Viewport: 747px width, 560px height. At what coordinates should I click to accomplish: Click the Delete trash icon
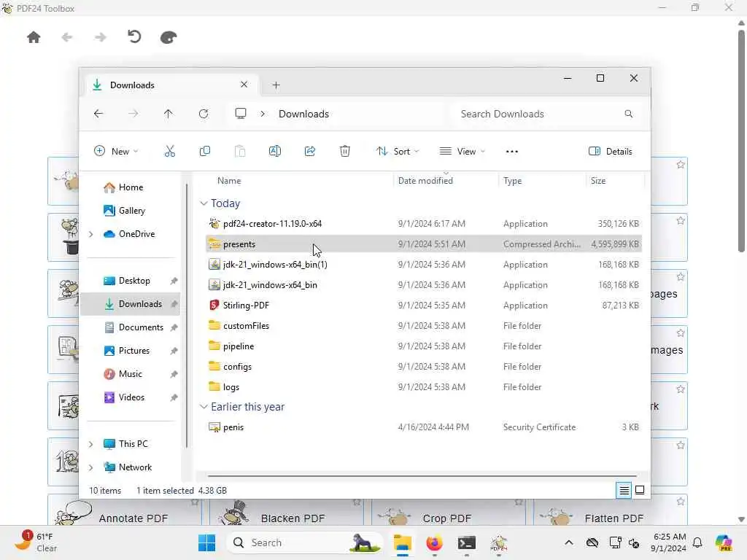(345, 152)
